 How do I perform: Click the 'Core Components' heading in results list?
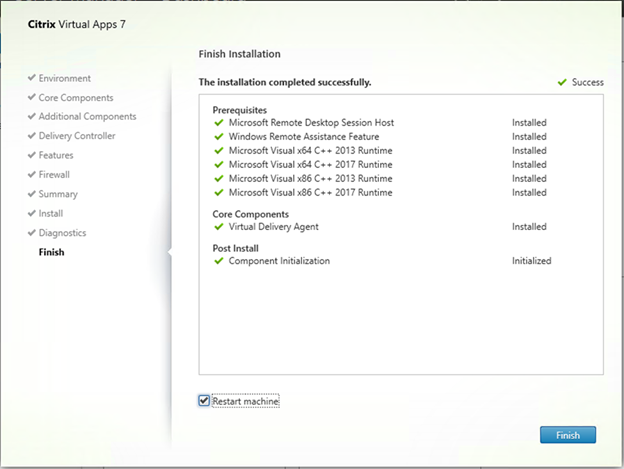[x=250, y=214]
